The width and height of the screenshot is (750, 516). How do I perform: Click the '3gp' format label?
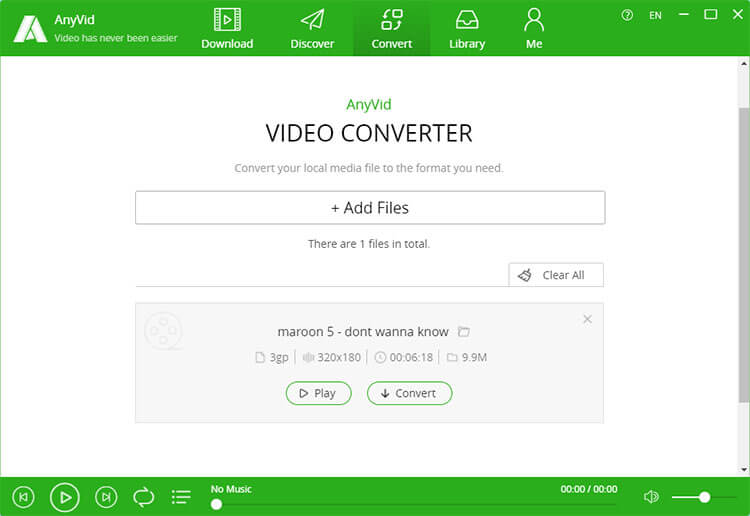point(279,357)
